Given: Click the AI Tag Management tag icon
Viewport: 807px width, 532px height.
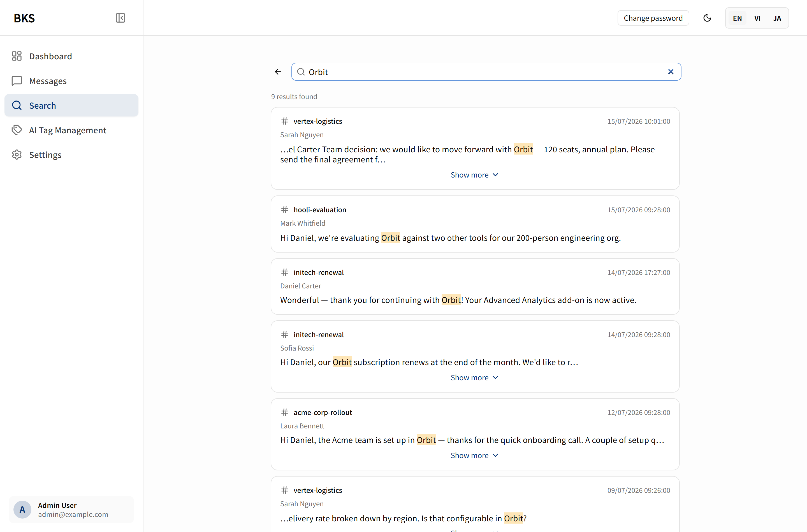Looking at the screenshot, I should (17, 130).
